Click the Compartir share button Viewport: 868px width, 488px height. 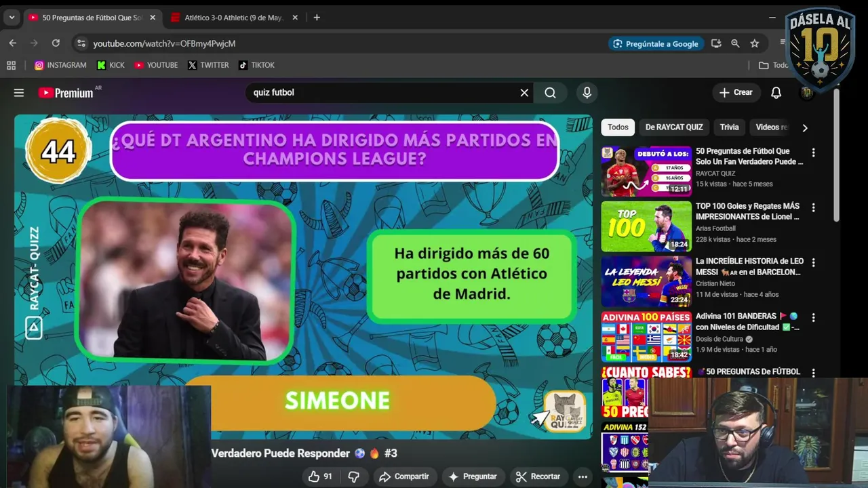click(403, 476)
